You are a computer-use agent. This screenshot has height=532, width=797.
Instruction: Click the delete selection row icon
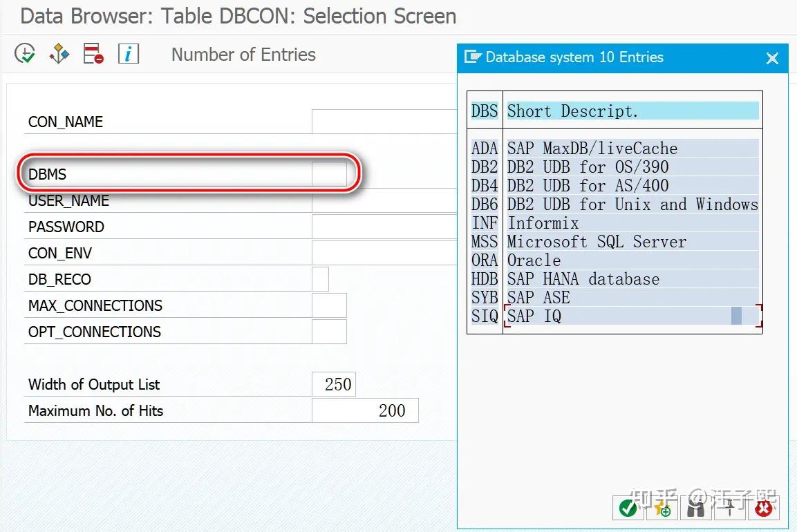(x=93, y=53)
